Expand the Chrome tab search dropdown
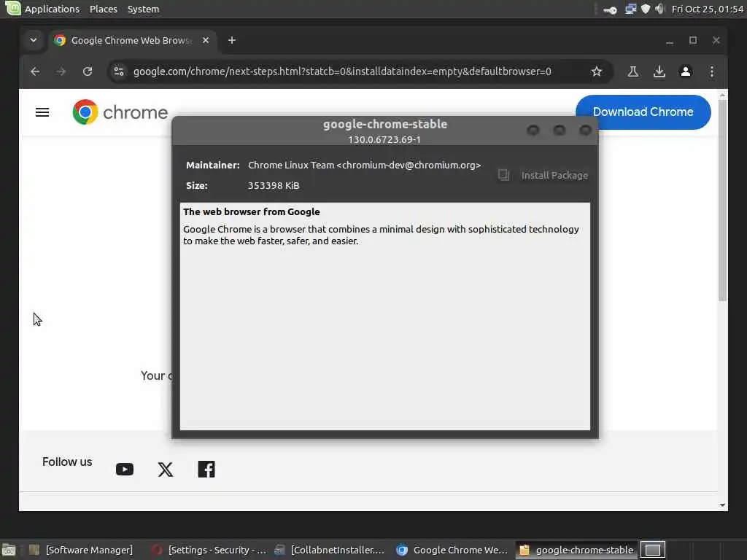747x560 pixels. click(34, 40)
